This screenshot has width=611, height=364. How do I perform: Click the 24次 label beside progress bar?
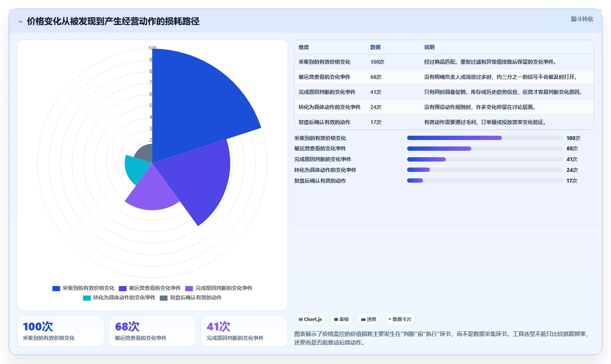[572, 170]
